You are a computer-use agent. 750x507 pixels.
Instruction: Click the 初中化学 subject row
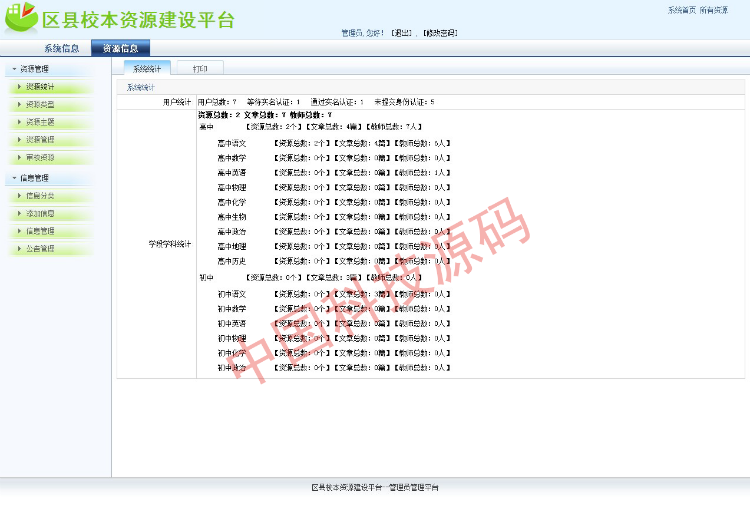(333, 353)
